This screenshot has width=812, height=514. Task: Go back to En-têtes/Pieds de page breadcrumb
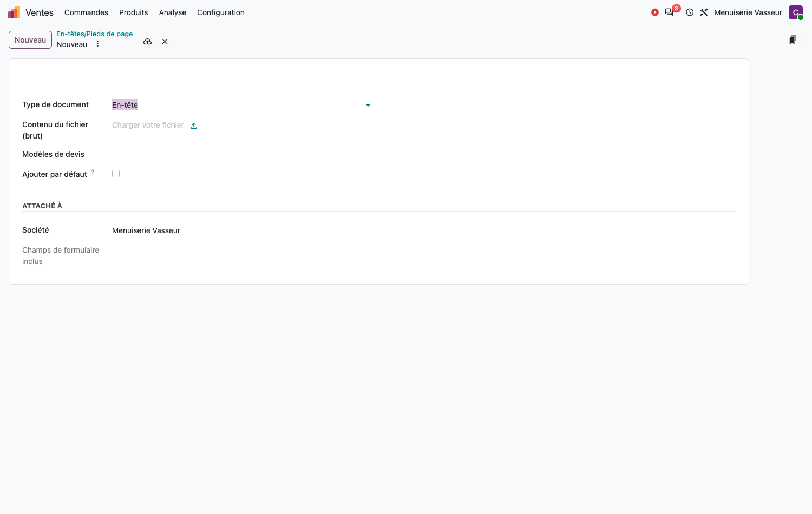(x=95, y=34)
